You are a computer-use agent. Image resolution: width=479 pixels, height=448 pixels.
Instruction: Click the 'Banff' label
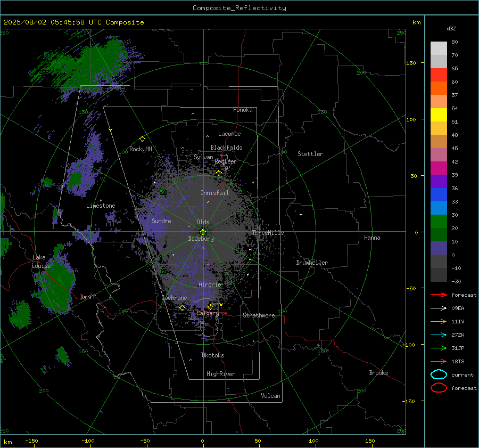pyautogui.click(x=88, y=297)
